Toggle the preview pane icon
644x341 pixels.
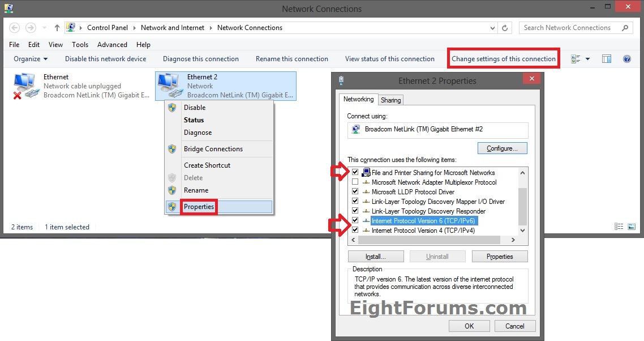coord(607,59)
